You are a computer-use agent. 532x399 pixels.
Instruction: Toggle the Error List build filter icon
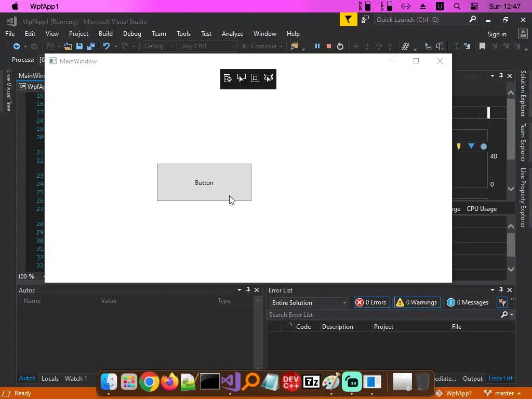coord(502,302)
